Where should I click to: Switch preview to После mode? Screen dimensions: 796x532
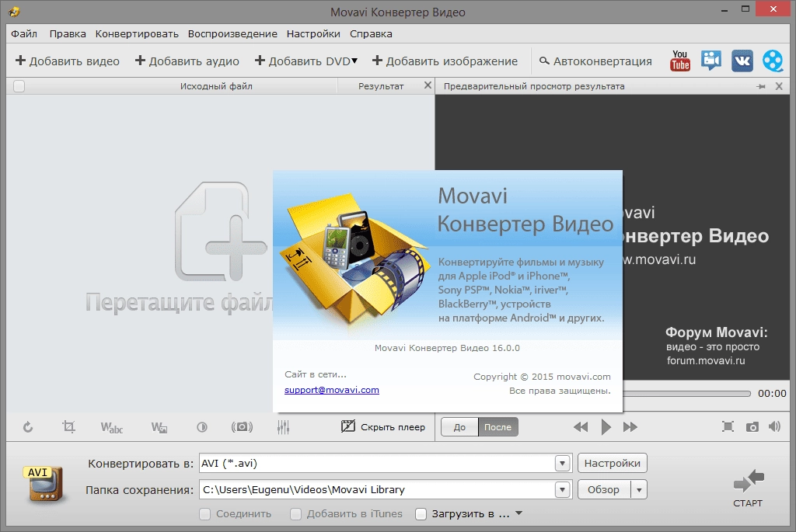(x=498, y=427)
